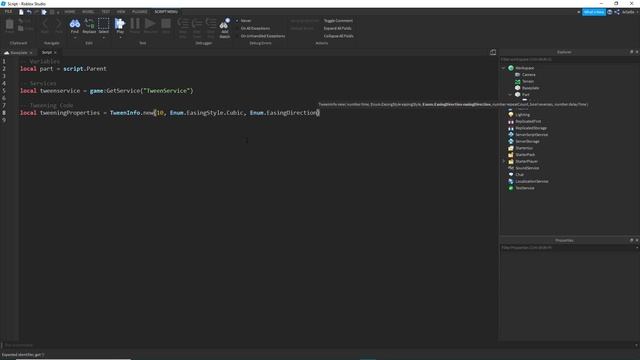The height and width of the screenshot is (360, 640).
Task: Click the editor split view icon above code
Action: click(x=493, y=52)
